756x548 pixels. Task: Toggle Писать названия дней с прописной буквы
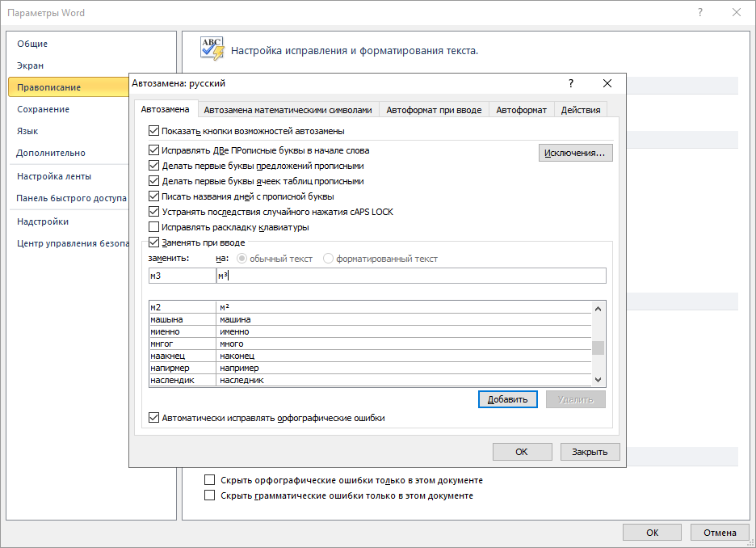153,196
